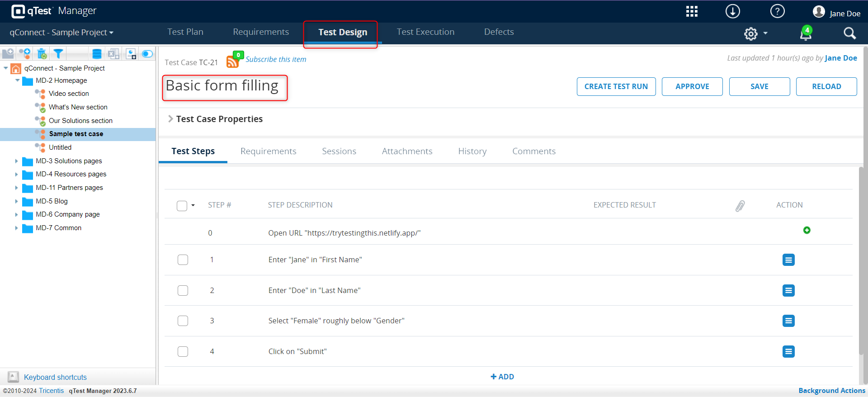Click the nine-dot app launcher icon
This screenshot has width=868, height=397.
[x=692, y=11]
